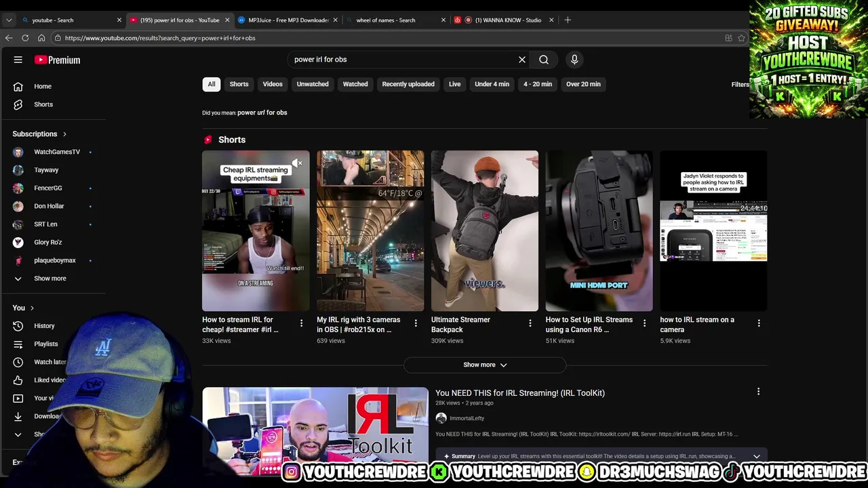Close the 'wheel of names' tab

[x=443, y=20]
